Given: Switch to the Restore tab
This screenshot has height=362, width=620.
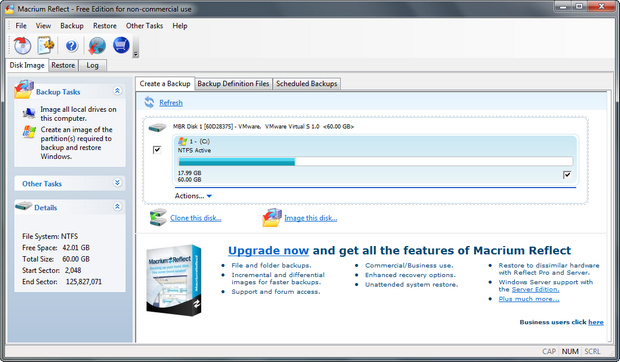Looking at the screenshot, I should (x=63, y=65).
